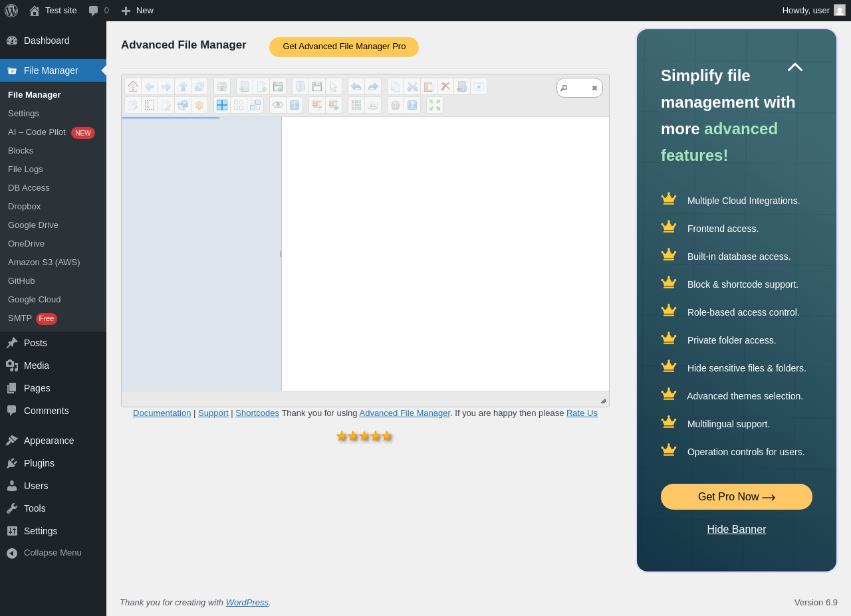Click the invert selection toolbar icon
851x616 pixels.
point(255,105)
